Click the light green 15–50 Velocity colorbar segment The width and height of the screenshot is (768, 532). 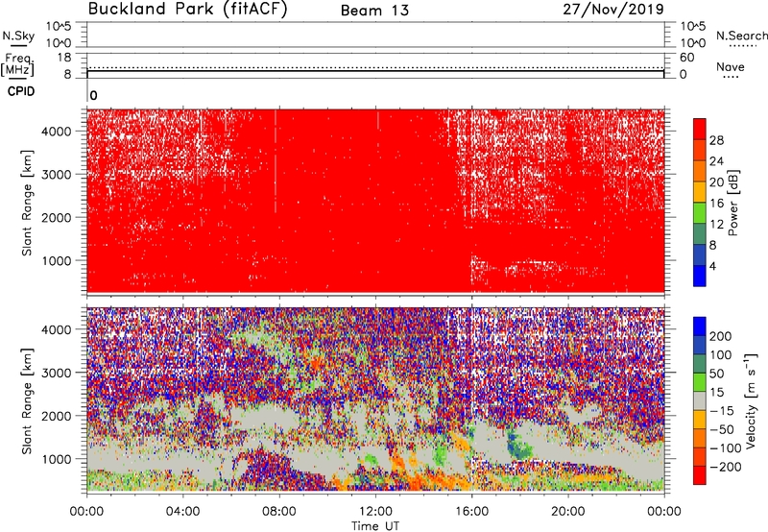(x=700, y=382)
